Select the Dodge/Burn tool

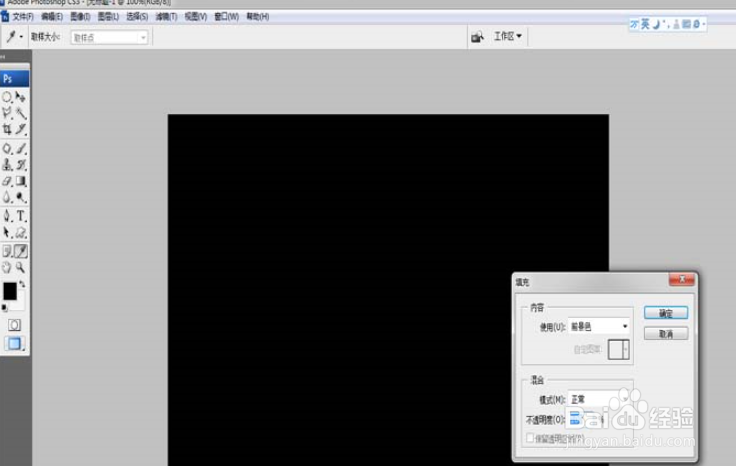(21, 197)
